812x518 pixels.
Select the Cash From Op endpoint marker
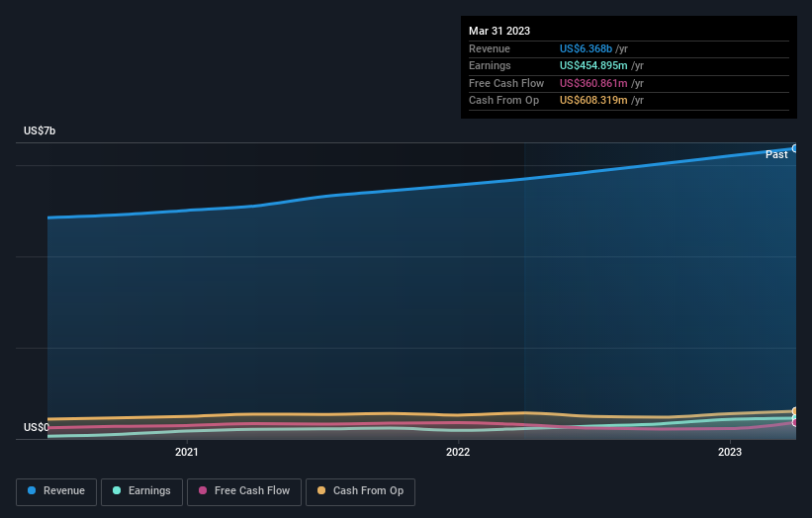(x=795, y=411)
